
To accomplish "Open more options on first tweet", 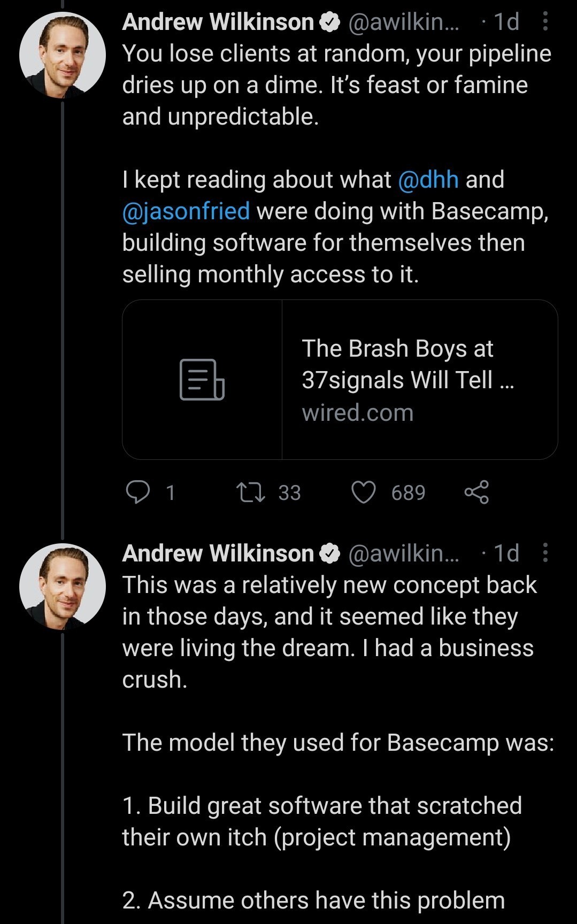I will 545,22.
